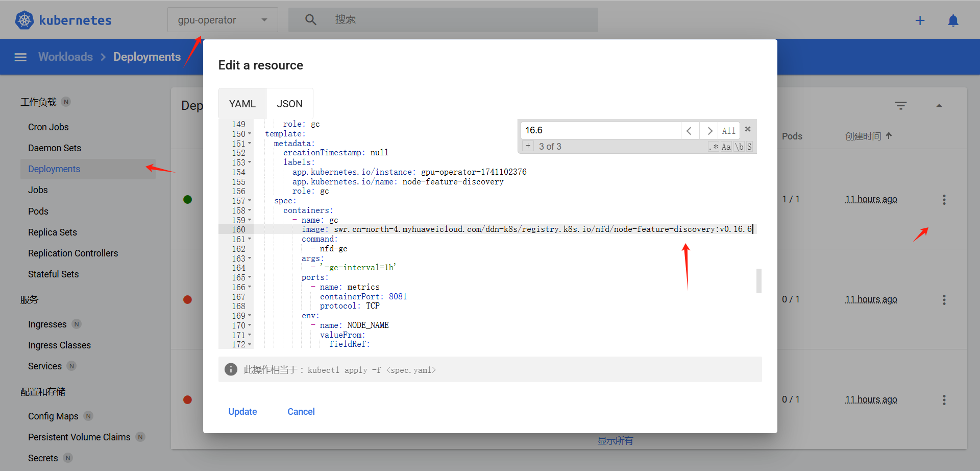Go to previous search match arrow

(x=689, y=131)
